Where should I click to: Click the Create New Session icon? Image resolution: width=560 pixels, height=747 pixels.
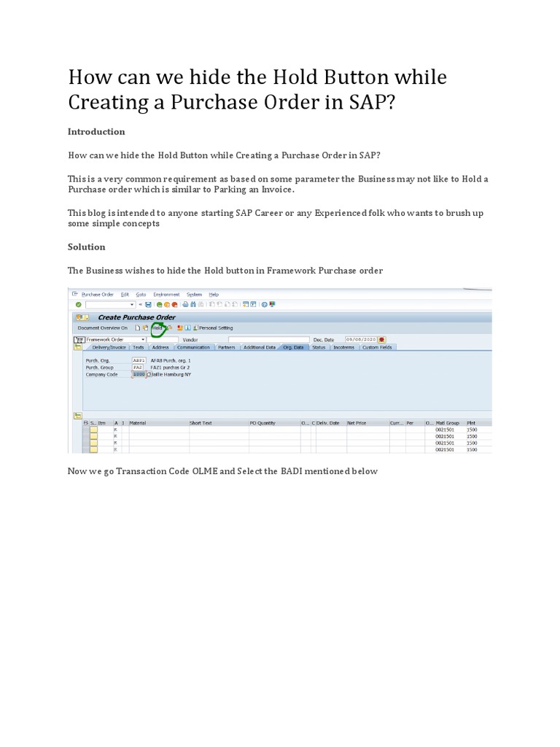(246, 304)
